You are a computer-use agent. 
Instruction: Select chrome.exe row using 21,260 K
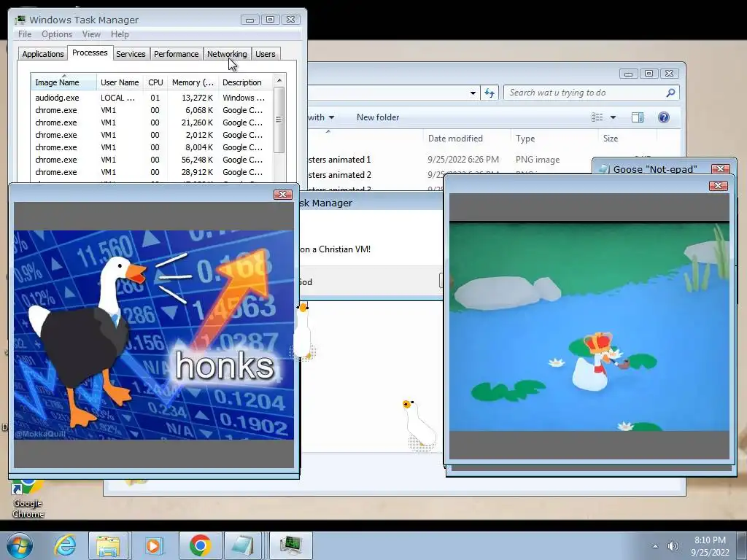coord(152,122)
